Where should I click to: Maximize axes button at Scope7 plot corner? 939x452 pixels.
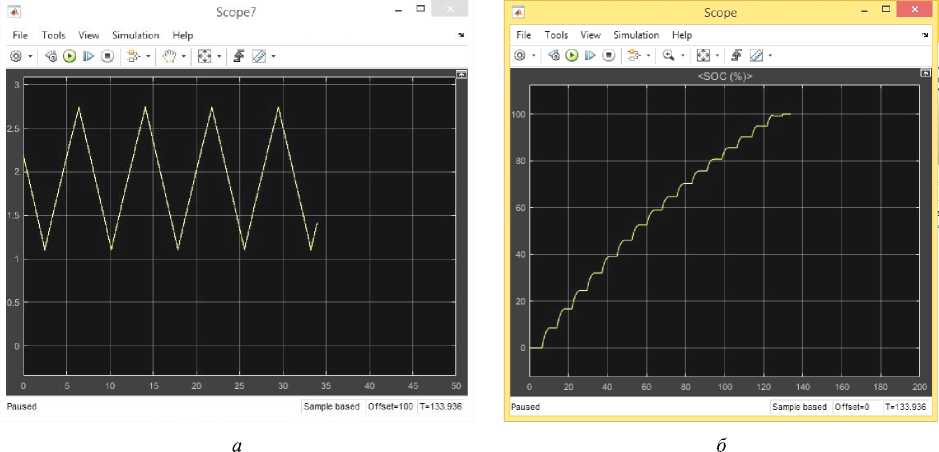coord(461,74)
